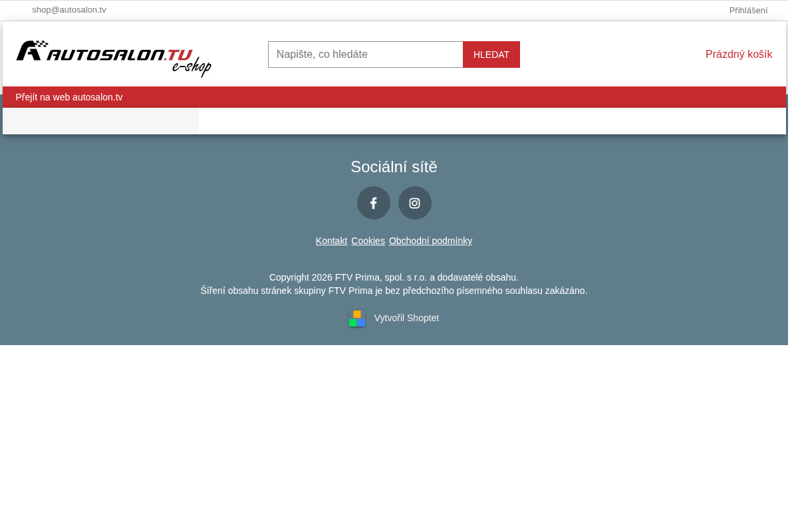Click the 'Vytvořil Shoptet' link
Screen dimensions: 798x532
406,318
